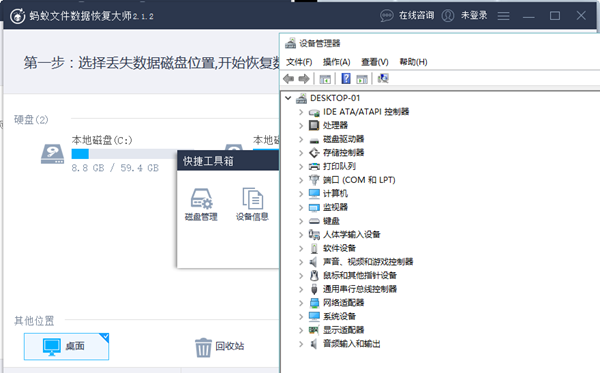This screenshot has width=600, height=373.
Task: Select local disk C: drive icon
Action: tap(52, 154)
